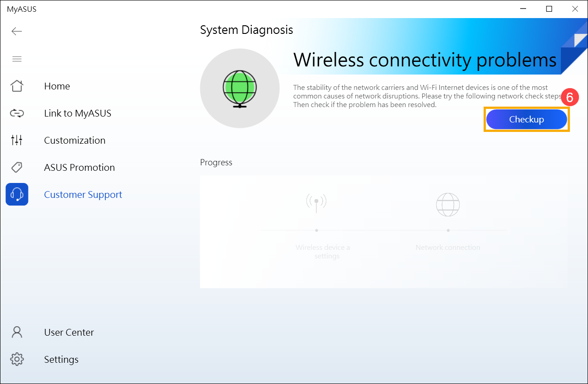Click the Home house icon
This screenshot has height=384, width=588.
click(x=17, y=86)
